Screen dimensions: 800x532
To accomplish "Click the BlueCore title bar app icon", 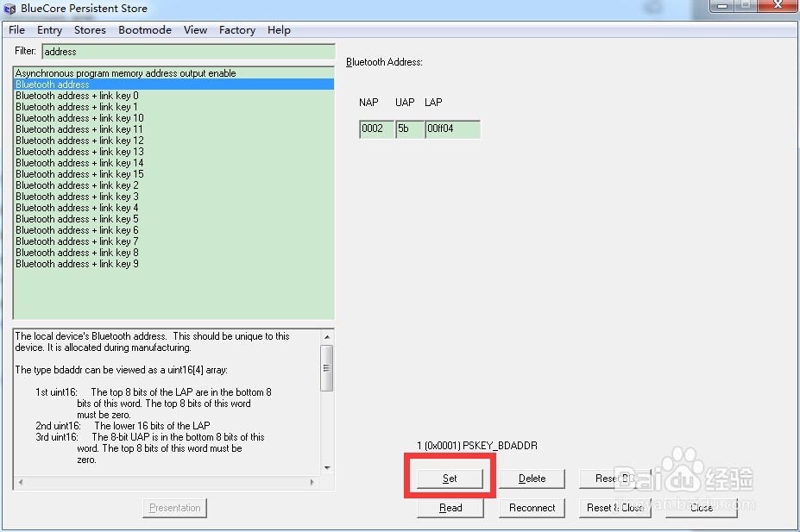I will click(x=9, y=9).
